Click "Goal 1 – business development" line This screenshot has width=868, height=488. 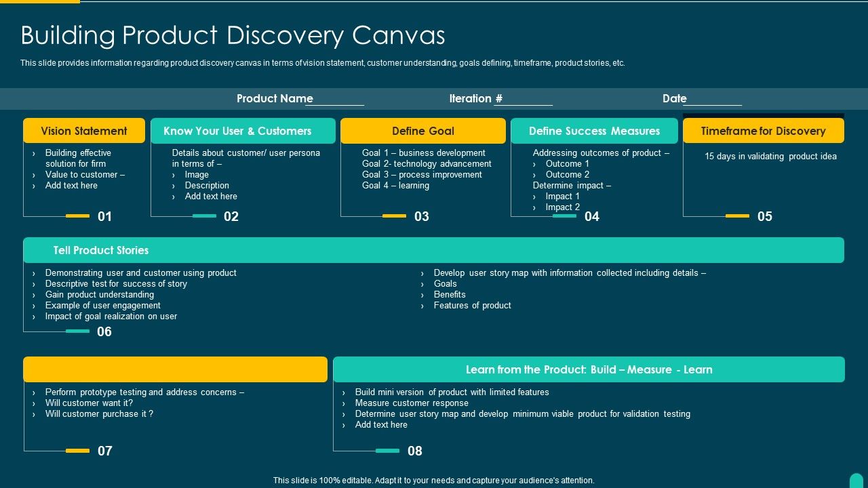(x=424, y=152)
